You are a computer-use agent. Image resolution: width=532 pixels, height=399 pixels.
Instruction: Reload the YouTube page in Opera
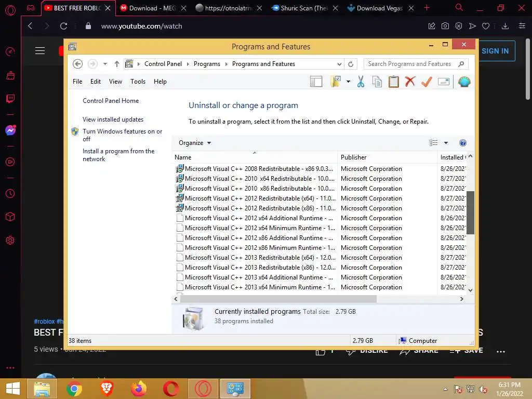[x=63, y=26]
